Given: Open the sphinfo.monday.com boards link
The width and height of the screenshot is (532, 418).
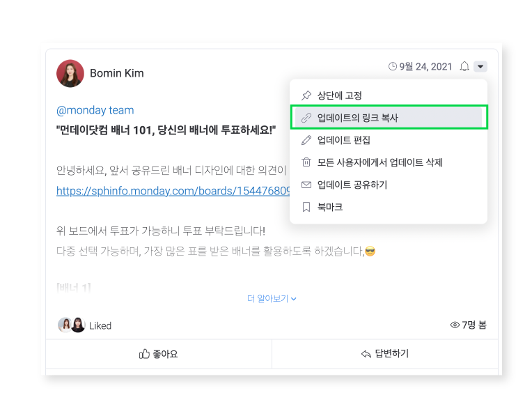Looking at the screenshot, I should coord(173,191).
